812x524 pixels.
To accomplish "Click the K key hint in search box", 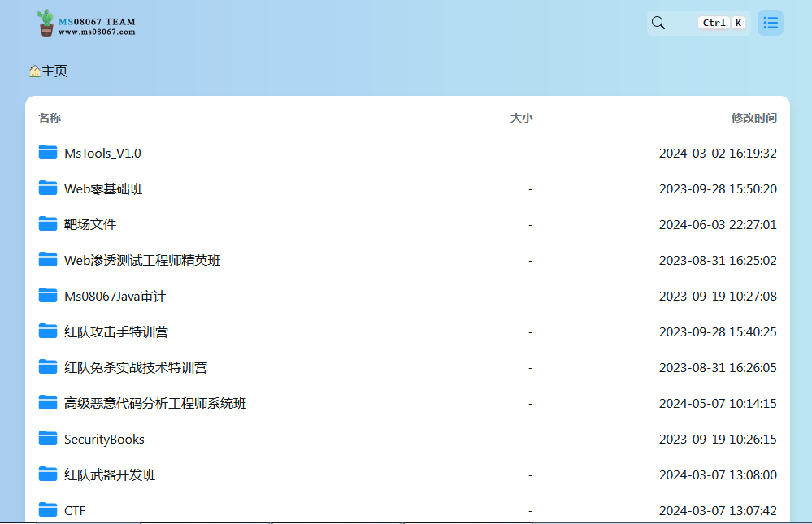I will tap(739, 23).
